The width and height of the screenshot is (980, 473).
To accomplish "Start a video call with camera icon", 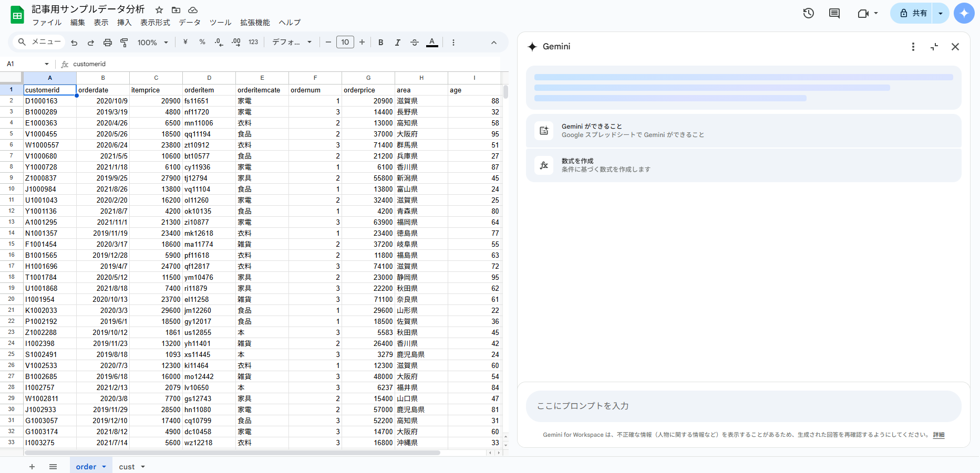I will tap(863, 13).
